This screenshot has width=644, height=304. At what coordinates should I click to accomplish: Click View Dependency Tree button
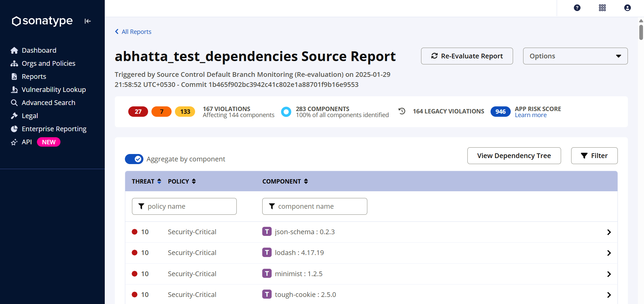click(x=514, y=156)
